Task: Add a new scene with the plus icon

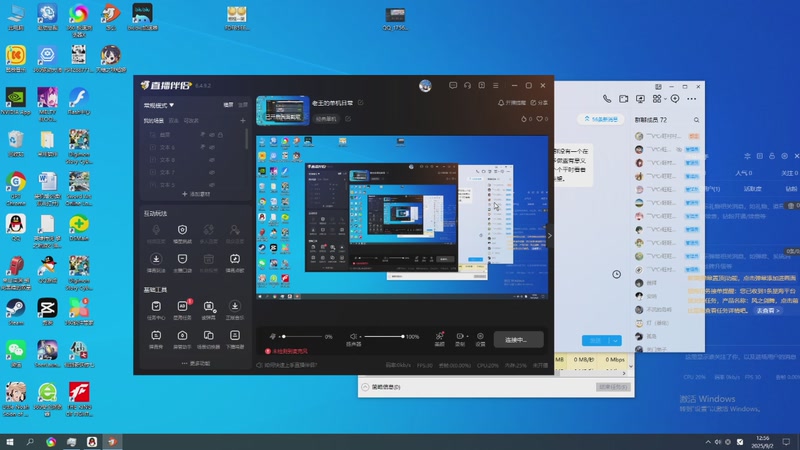Action: [x=243, y=121]
